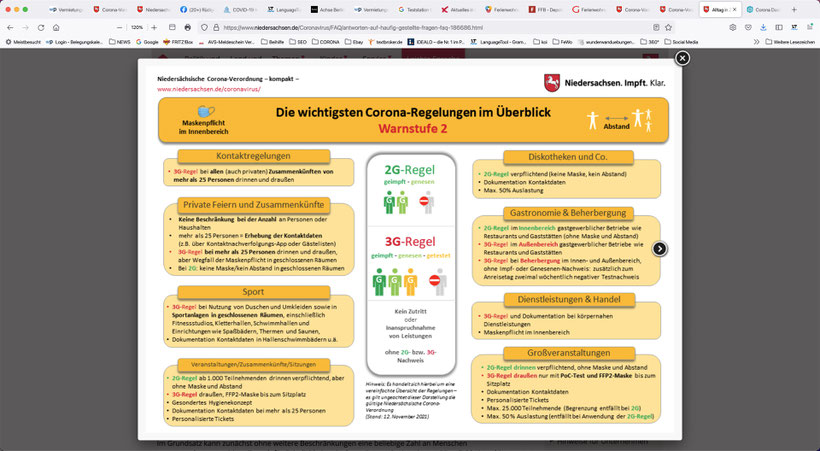
Task: Click the Niedersachsen coat of arms logo
Action: (x=552, y=83)
